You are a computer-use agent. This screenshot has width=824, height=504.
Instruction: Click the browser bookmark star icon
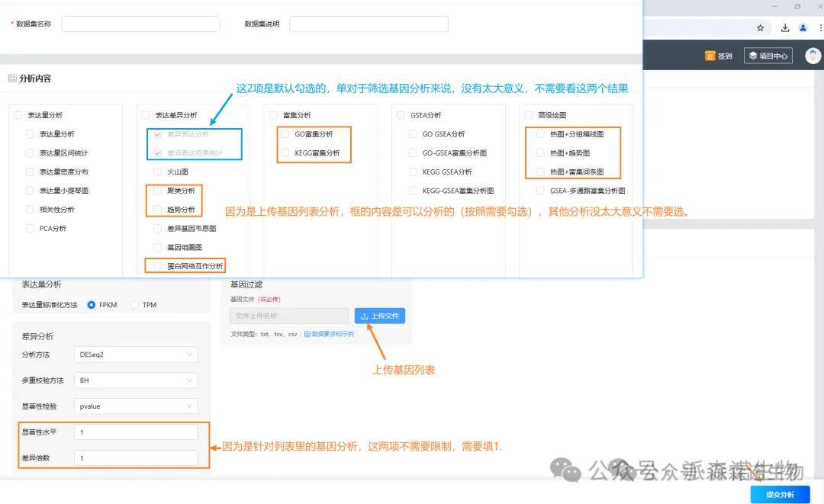point(761,27)
